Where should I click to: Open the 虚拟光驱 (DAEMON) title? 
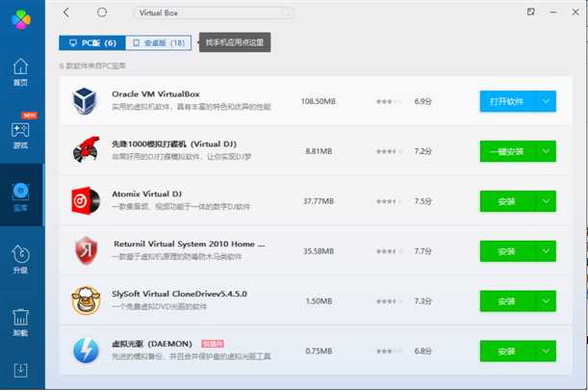click(x=152, y=344)
